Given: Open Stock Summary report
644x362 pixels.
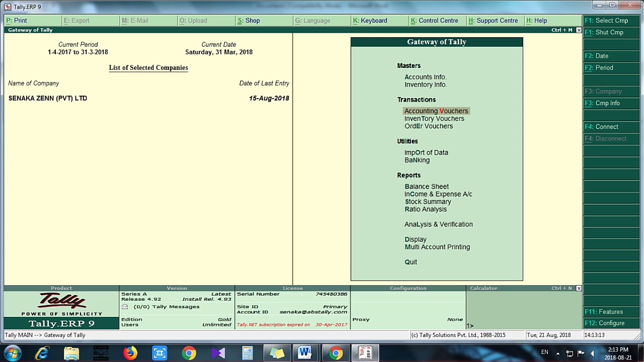Looking at the screenshot, I should [x=428, y=202].
